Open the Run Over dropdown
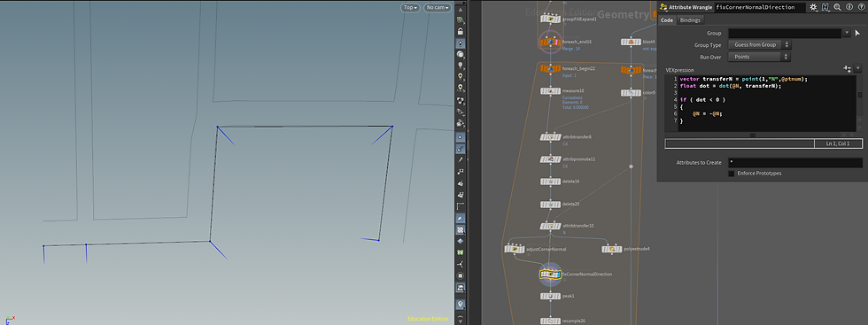The width and height of the screenshot is (868, 325). pos(760,57)
